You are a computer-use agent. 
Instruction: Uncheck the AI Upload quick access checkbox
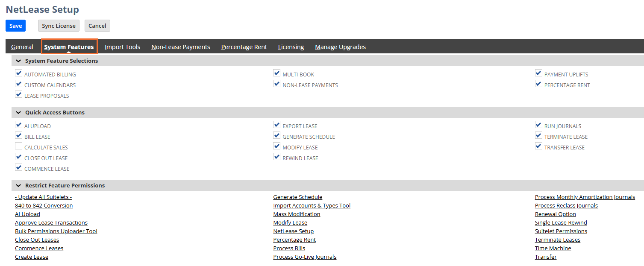18,125
